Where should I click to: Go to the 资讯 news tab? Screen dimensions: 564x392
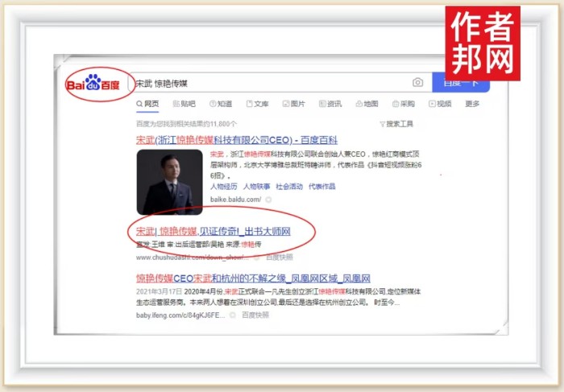[330, 104]
